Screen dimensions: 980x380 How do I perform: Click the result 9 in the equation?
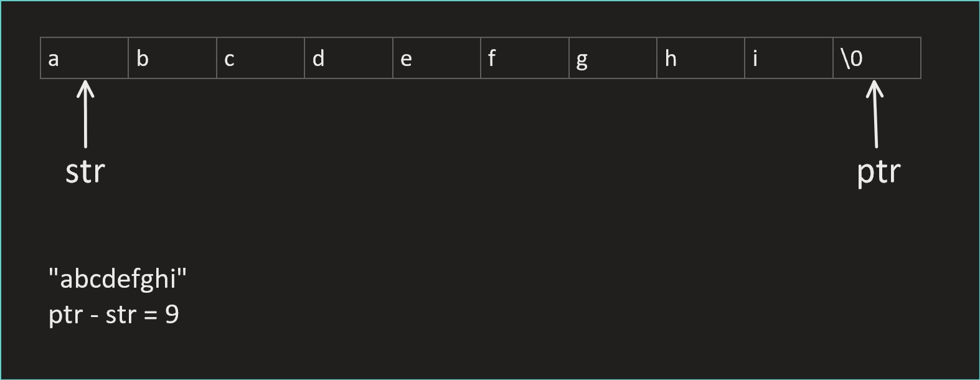click(172, 315)
